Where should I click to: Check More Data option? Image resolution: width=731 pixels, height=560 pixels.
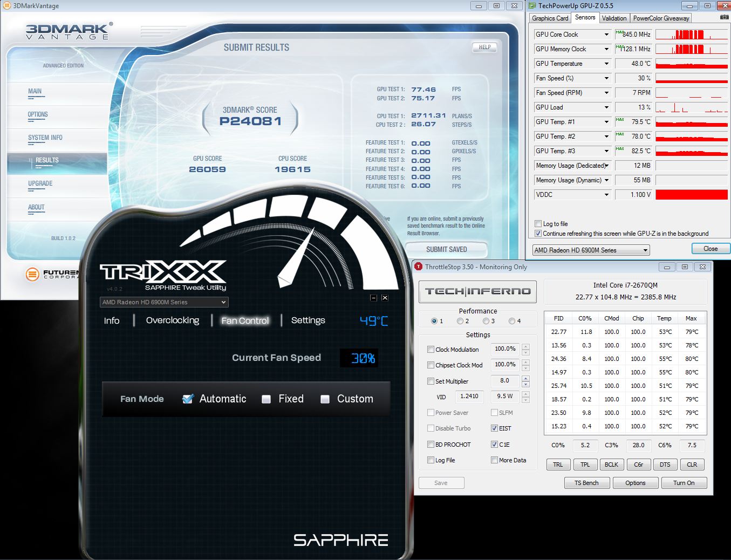494,460
